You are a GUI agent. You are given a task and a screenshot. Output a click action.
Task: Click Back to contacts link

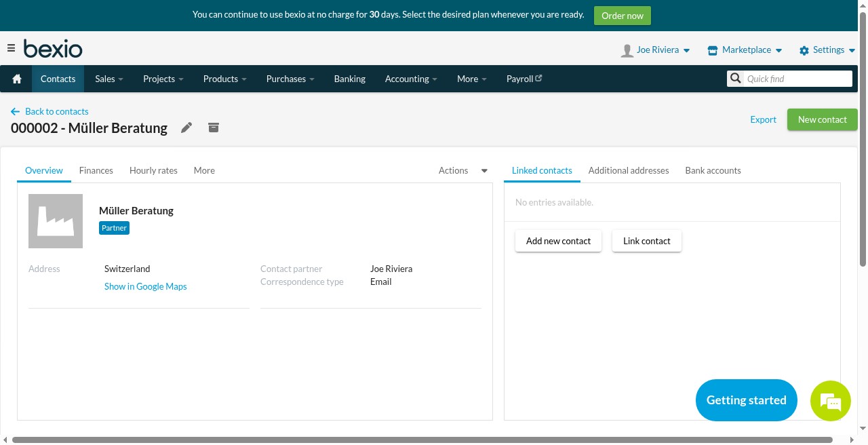pos(57,111)
